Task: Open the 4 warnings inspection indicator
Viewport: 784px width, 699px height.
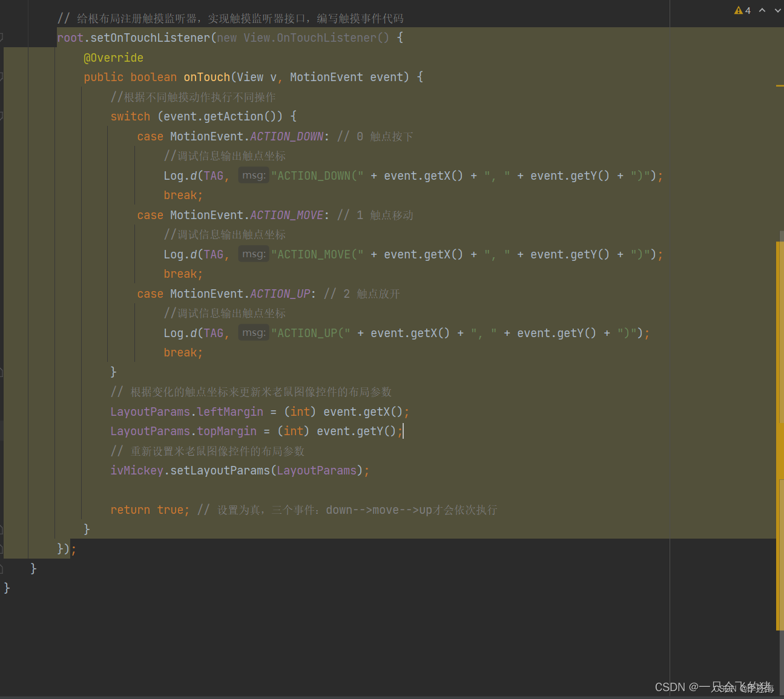Action: pyautogui.click(x=742, y=10)
